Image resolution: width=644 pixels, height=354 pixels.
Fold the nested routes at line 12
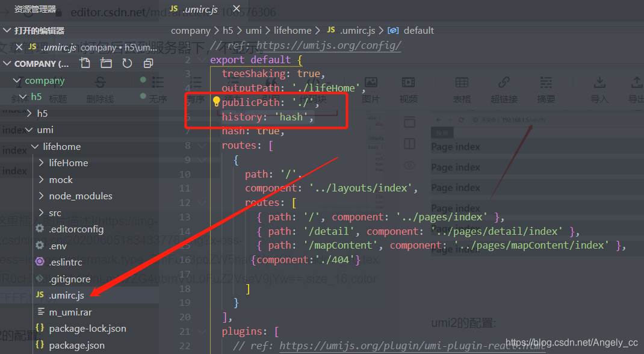[202, 202]
